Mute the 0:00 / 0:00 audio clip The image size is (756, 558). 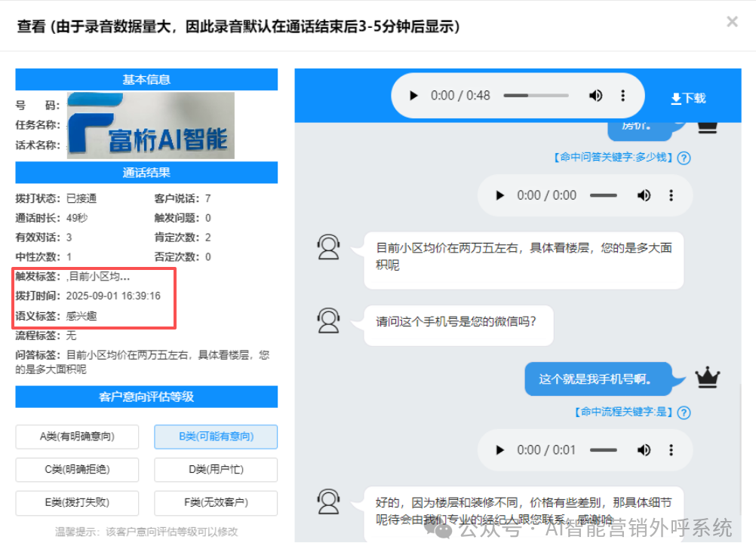[644, 195]
